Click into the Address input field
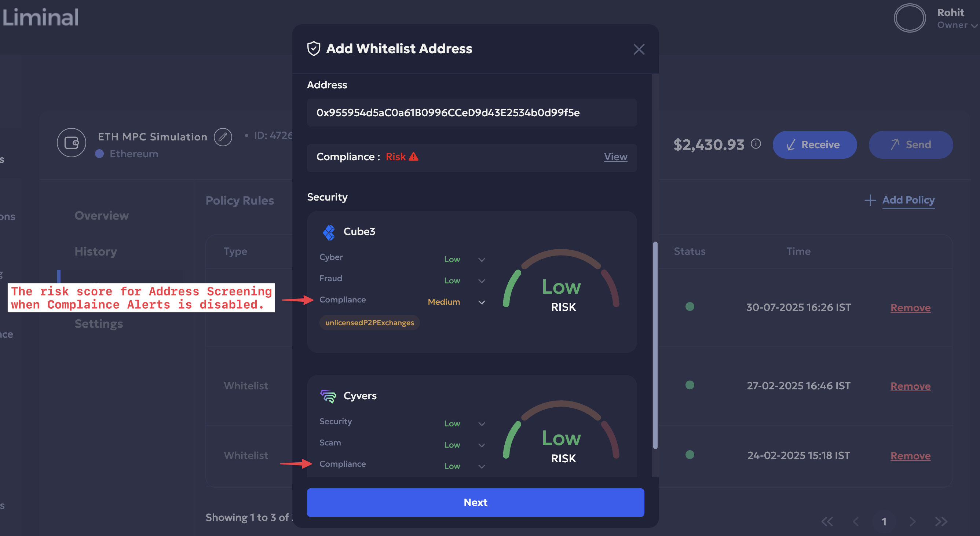 pos(471,113)
